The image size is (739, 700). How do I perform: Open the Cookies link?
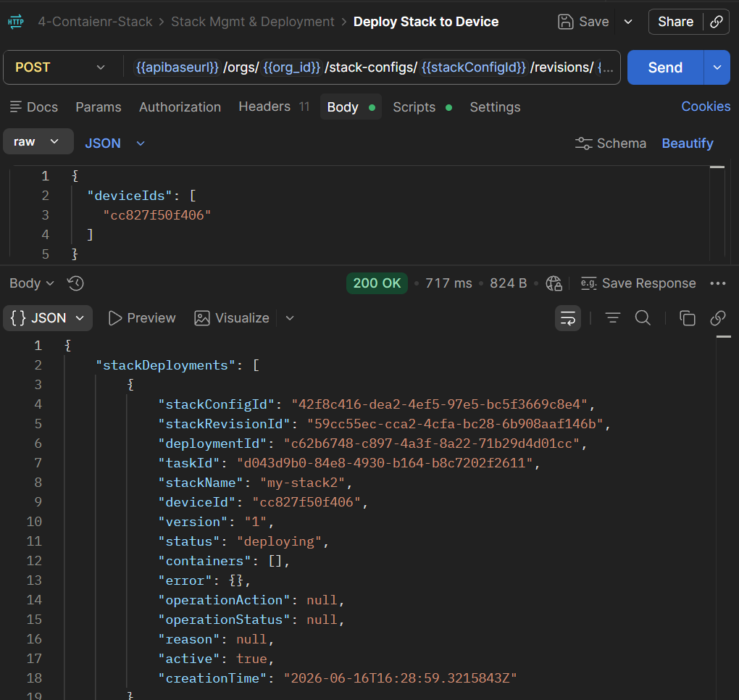(706, 107)
